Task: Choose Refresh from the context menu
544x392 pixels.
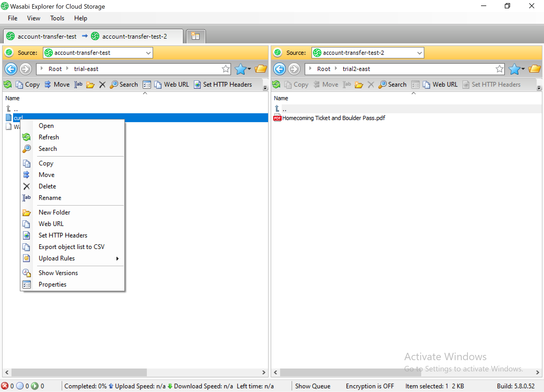Action: pos(72,137)
